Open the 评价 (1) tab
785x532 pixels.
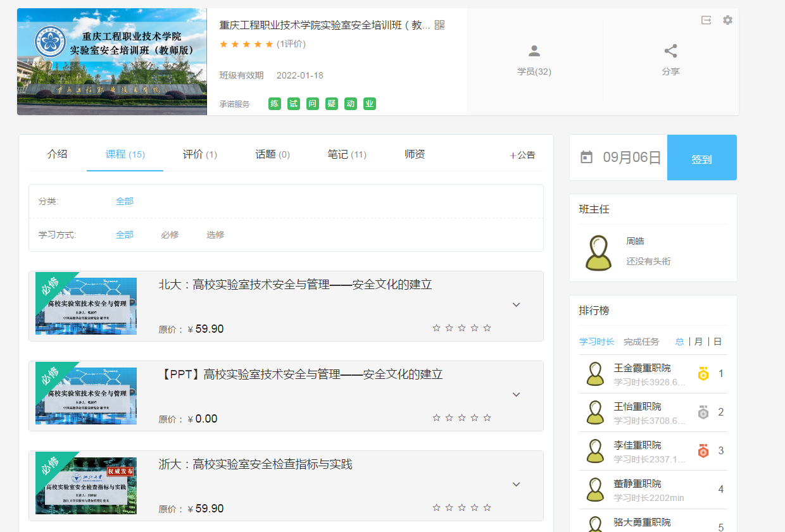pyautogui.click(x=200, y=154)
